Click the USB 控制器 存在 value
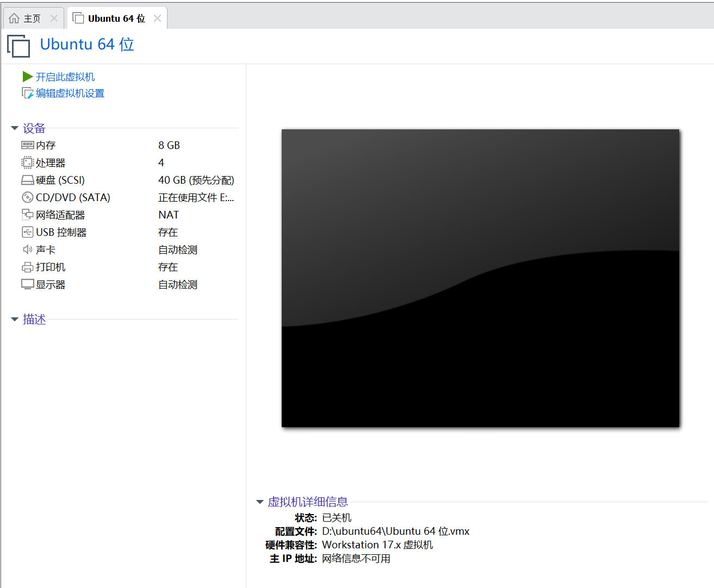Screen dimensions: 714x588 tap(168, 232)
